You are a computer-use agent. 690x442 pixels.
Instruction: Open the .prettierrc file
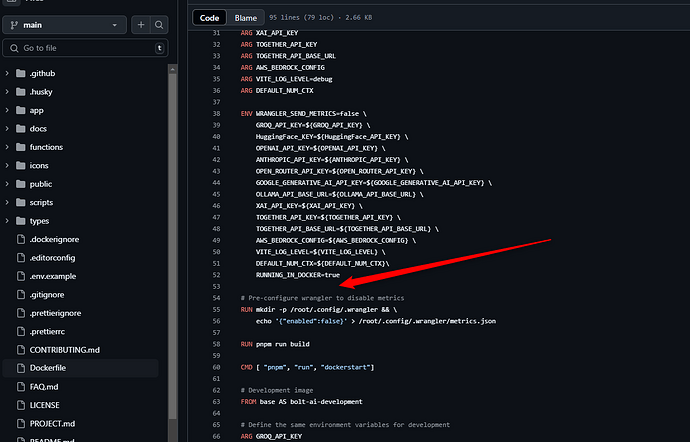[x=47, y=332]
